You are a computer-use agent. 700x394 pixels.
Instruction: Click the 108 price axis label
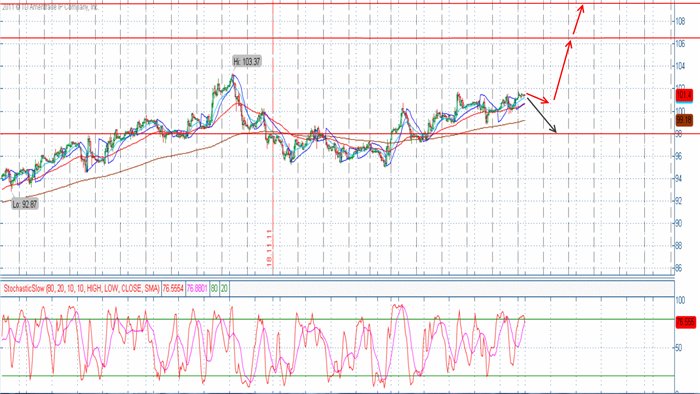[680, 21]
